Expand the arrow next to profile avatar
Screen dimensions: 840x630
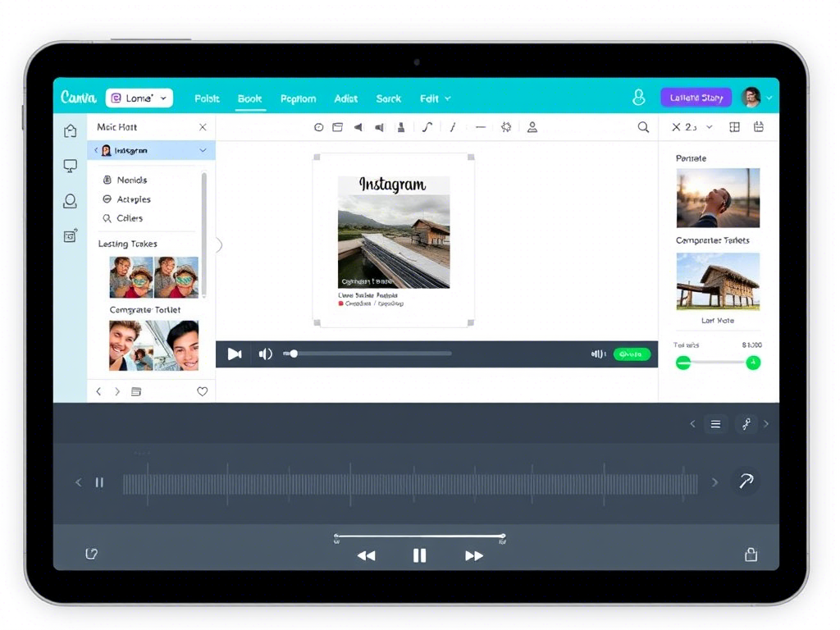coord(769,98)
